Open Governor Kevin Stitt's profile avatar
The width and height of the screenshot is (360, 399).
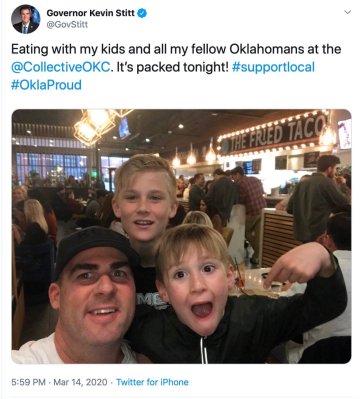26,20
